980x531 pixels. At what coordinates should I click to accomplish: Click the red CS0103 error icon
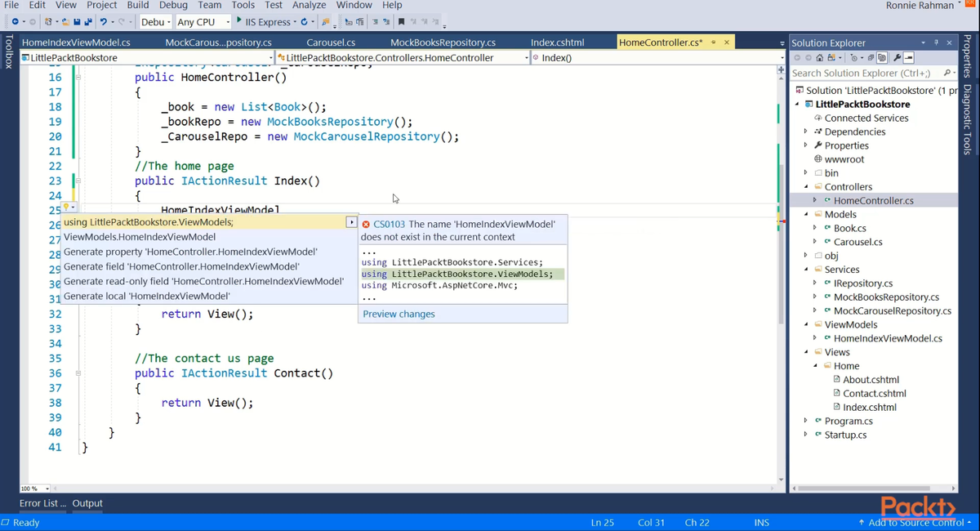pos(366,224)
